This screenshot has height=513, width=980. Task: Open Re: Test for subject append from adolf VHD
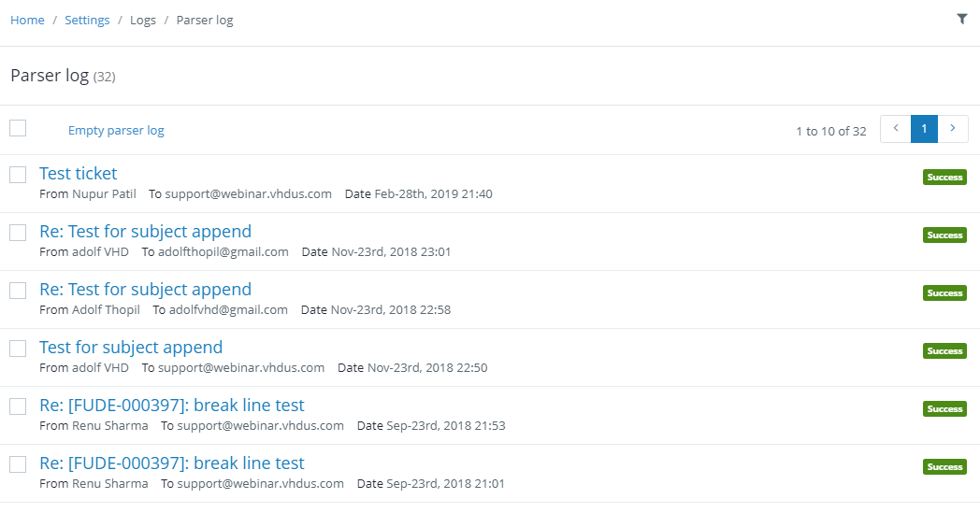145,231
